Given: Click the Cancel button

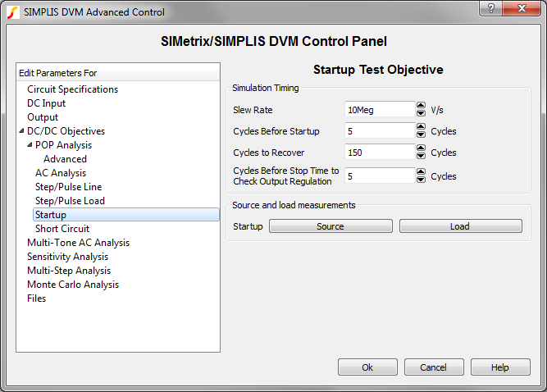Looking at the screenshot, I should click(434, 367).
